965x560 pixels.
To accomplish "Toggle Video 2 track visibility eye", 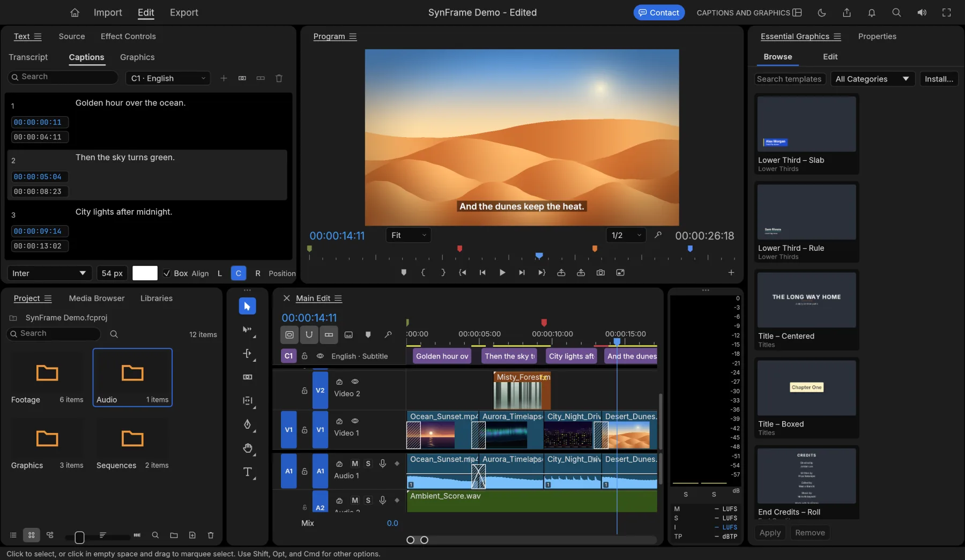I will [x=355, y=382].
